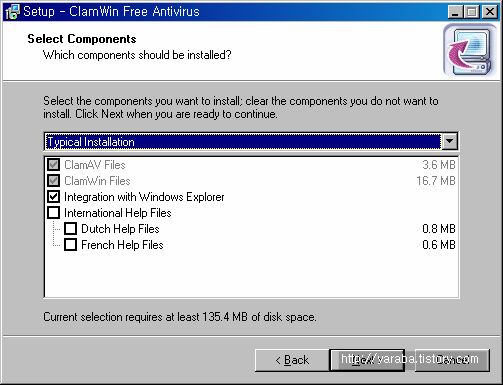503x385 pixels.
Task: Cancel the ClamWin setup
Action: pyautogui.click(x=452, y=360)
